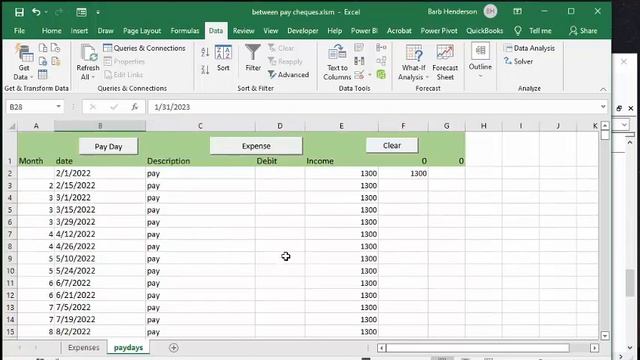Click the Insert Function fx icon
The height and width of the screenshot is (360, 640).
(x=134, y=107)
